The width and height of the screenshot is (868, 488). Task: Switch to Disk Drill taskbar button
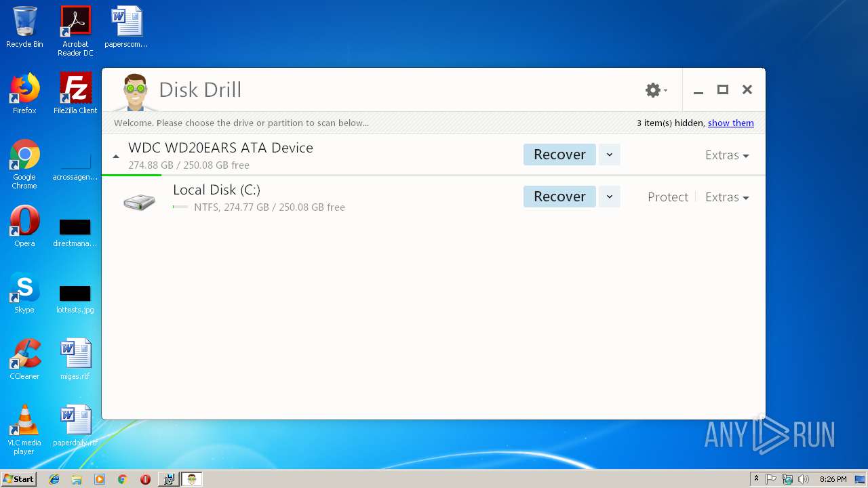pyautogui.click(x=192, y=479)
